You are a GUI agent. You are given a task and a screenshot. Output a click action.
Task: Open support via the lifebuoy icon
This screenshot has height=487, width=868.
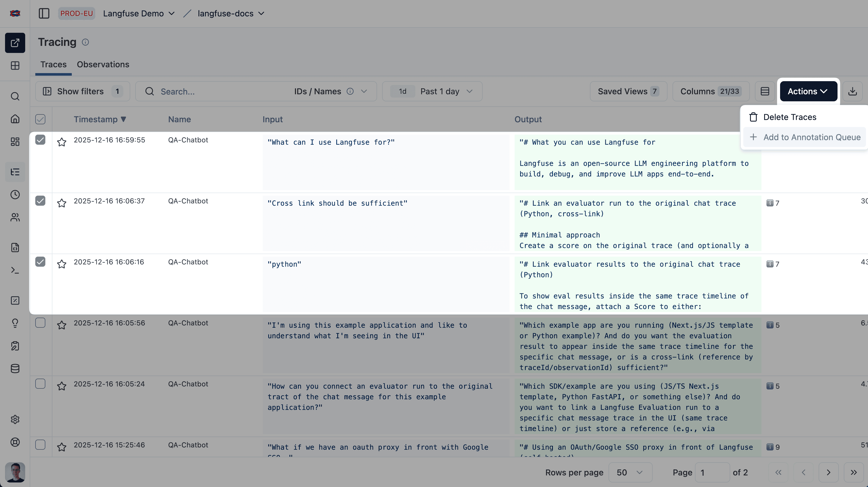pos(15,442)
